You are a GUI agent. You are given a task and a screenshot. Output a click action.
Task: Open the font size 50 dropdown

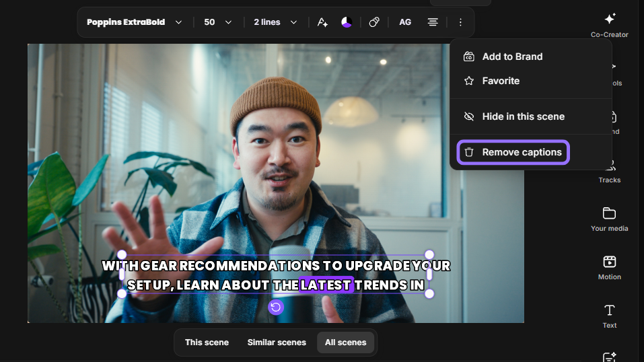pyautogui.click(x=217, y=22)
